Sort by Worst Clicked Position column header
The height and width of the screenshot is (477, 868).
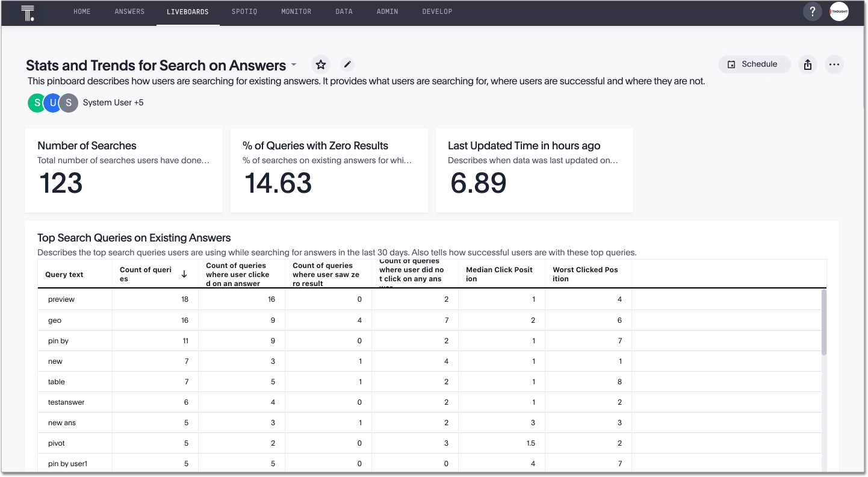coord(584,273)
